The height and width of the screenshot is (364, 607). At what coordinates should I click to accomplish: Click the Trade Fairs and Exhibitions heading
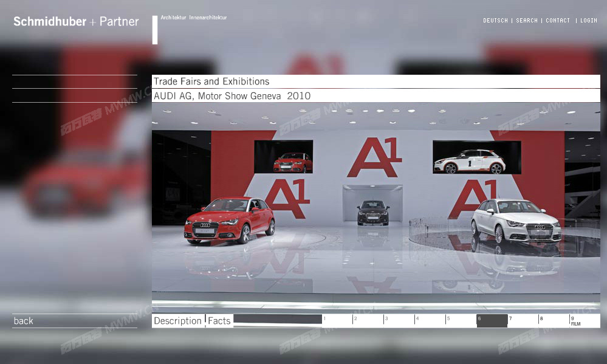point(211,81)
